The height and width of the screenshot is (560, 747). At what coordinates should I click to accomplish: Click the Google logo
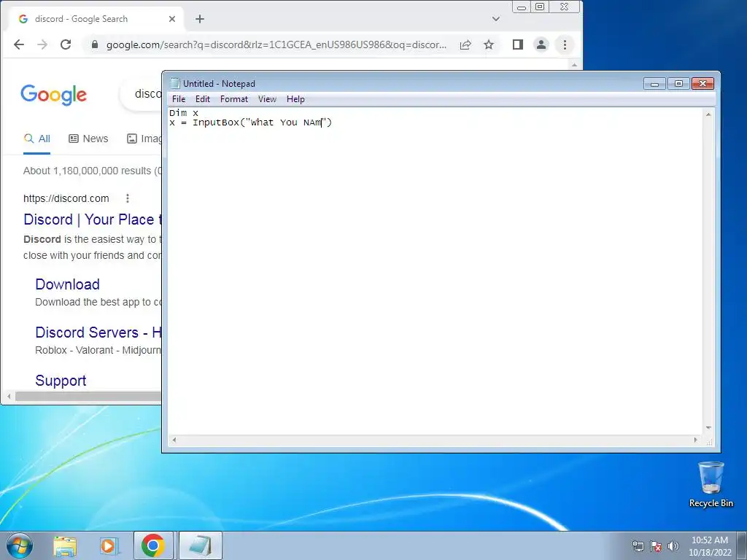pos(53,94)
